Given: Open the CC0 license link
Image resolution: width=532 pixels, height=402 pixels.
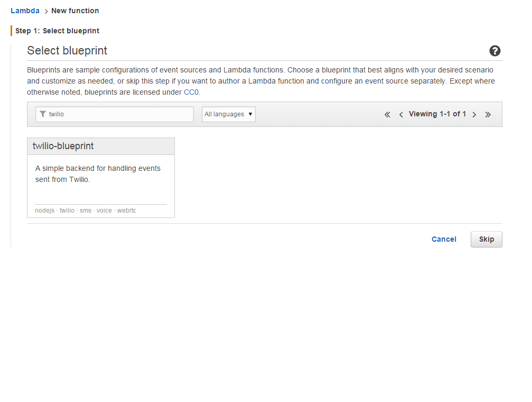Looking at the screenshot, I should (191, 92).
